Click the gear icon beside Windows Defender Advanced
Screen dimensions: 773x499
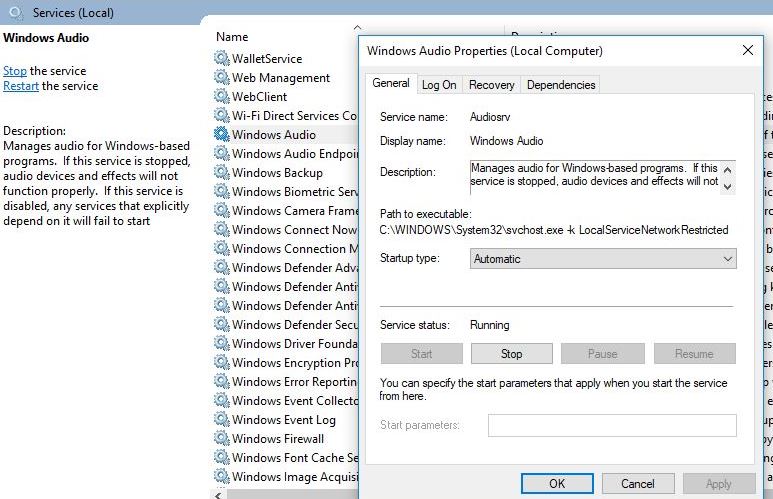(x=222, y=267)
